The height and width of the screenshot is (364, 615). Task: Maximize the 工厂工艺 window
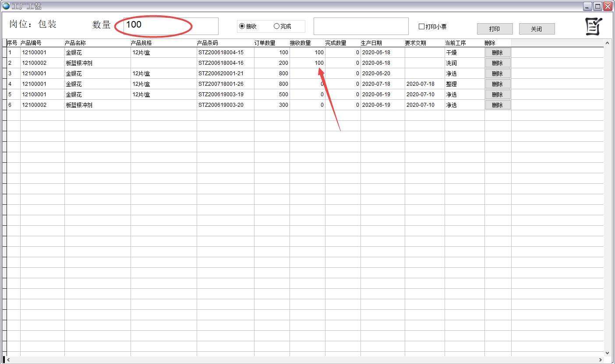coord(597,6)
